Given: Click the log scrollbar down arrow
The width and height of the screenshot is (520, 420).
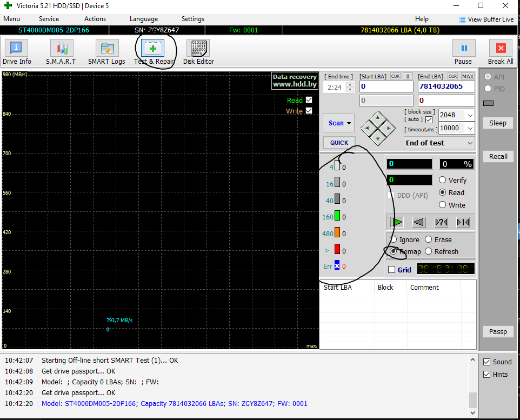Looking at the screenshot, I should [472, 412].
